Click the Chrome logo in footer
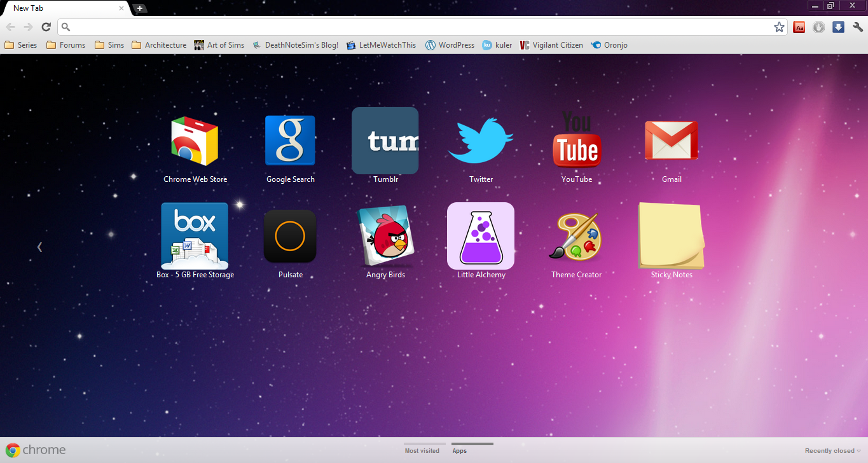The width and height of the screenshot is (868, 463). 36,450
